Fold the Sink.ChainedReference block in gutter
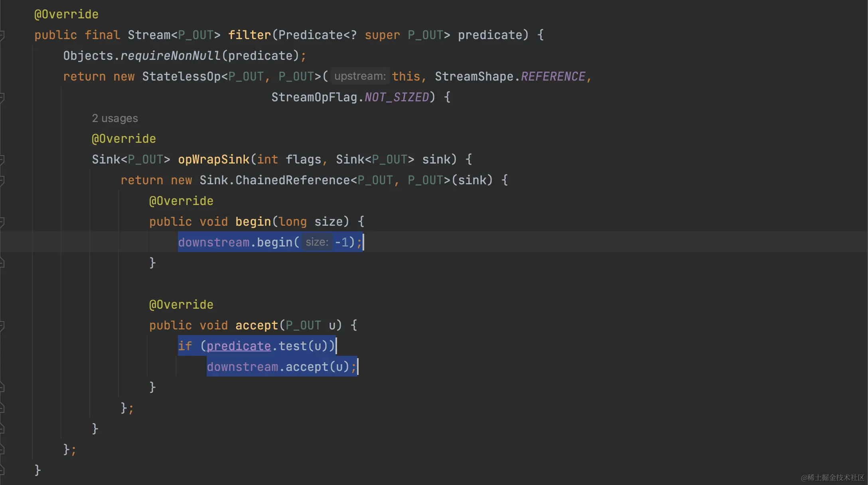 [x=2, y=181]
